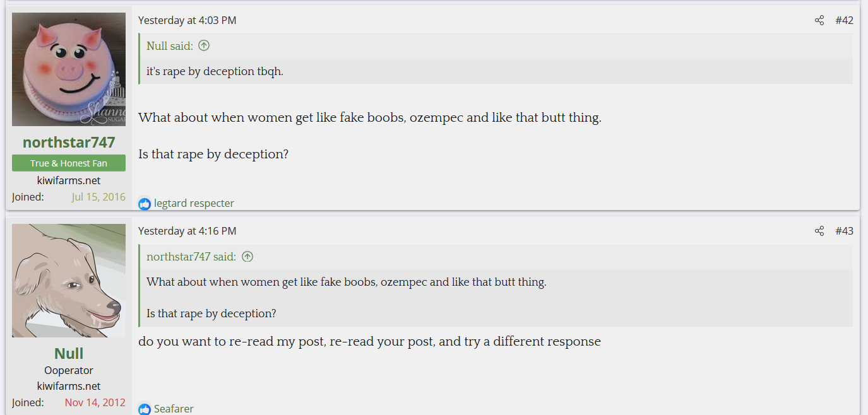Open northstar747's username profile link
Screen dimensions: 868x415
[x=69, y=143]
